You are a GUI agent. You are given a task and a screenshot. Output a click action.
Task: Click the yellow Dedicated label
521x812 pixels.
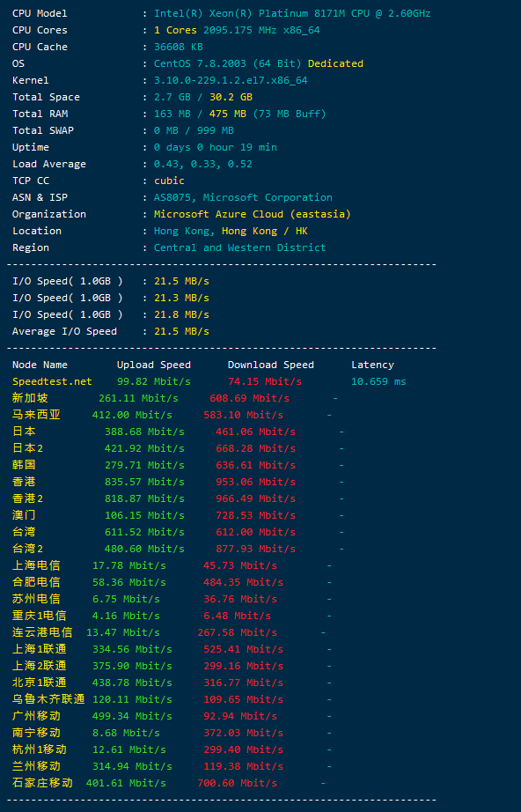tap(335, 63)
